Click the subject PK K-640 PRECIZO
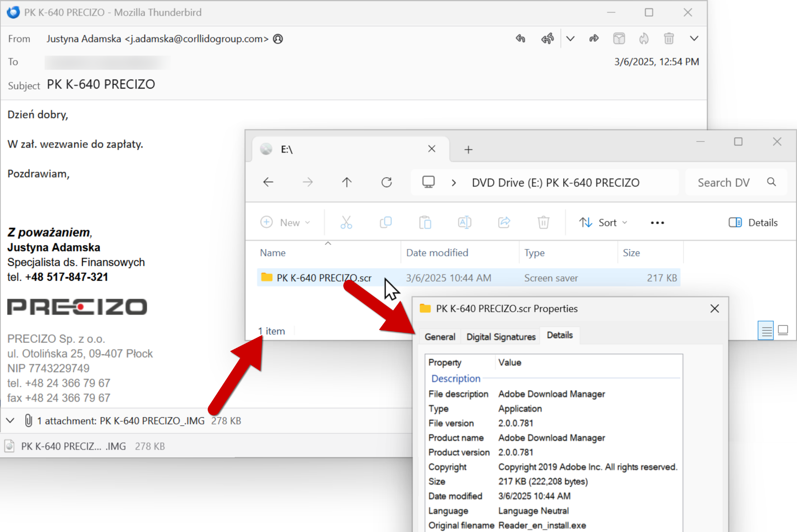The height and width of the screenshot is (532, 797). pyautogui.click(x=101, y=85)
